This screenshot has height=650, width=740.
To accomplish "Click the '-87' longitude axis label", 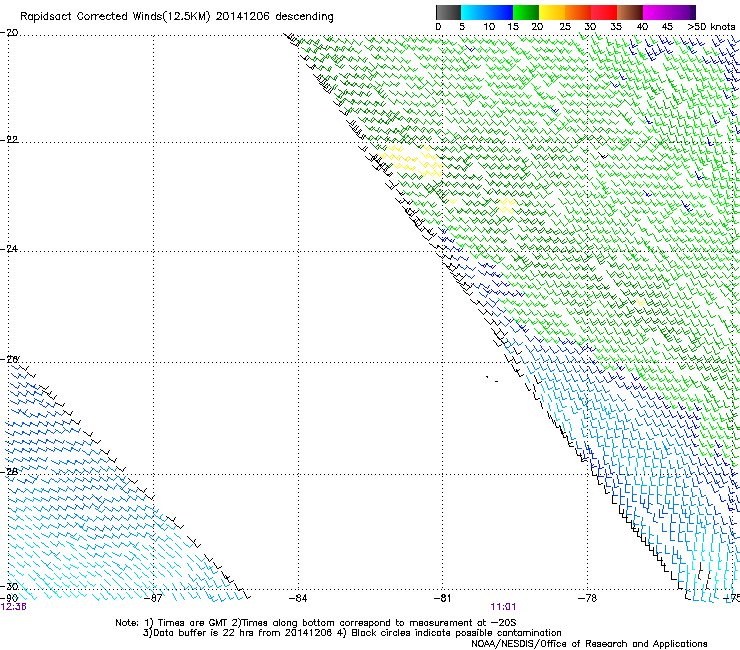I will [153, 598].
